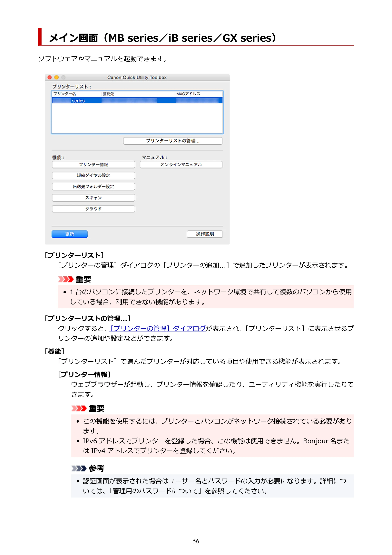The height and width of the screenshot is (555, 392).
Task: Follow the [プリンターの管理] ダイアログ link
Action: tap(157, 328)
